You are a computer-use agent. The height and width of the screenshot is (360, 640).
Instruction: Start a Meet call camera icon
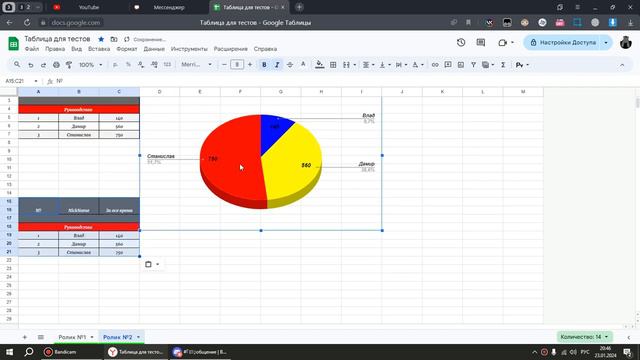[x=502, y=42]
